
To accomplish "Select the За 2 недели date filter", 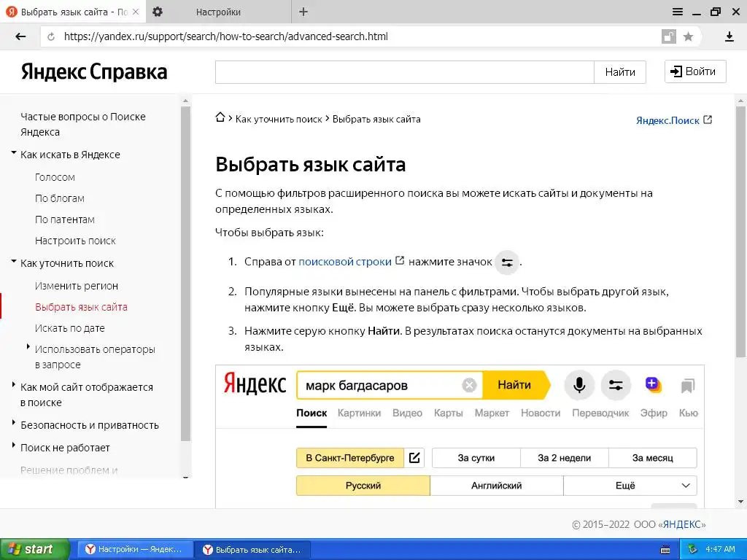I will tap(564, 458).
